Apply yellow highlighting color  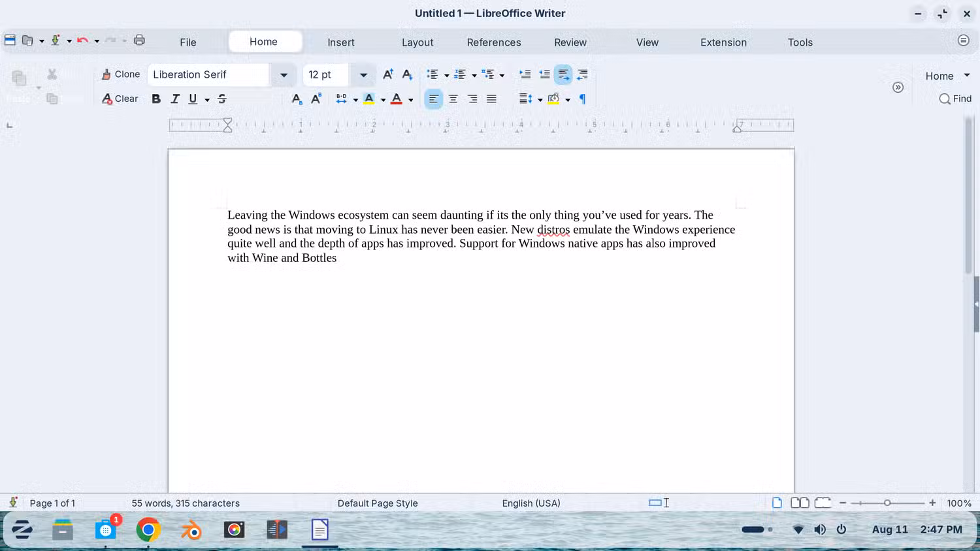coord(369,99)
